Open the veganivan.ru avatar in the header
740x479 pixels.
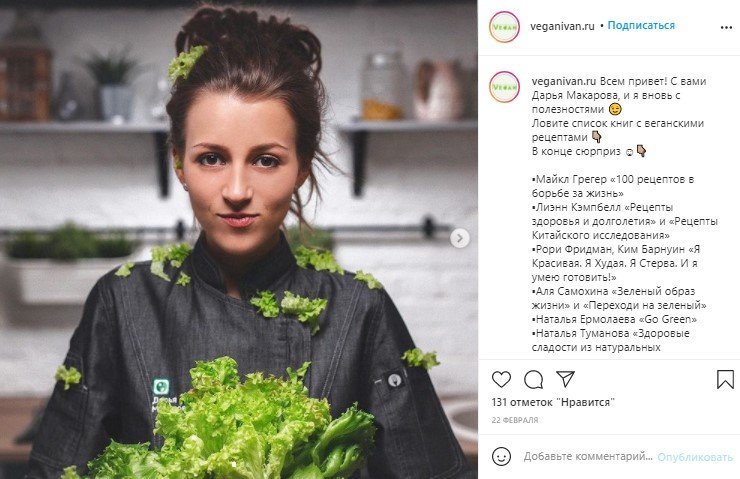point(504,27)
